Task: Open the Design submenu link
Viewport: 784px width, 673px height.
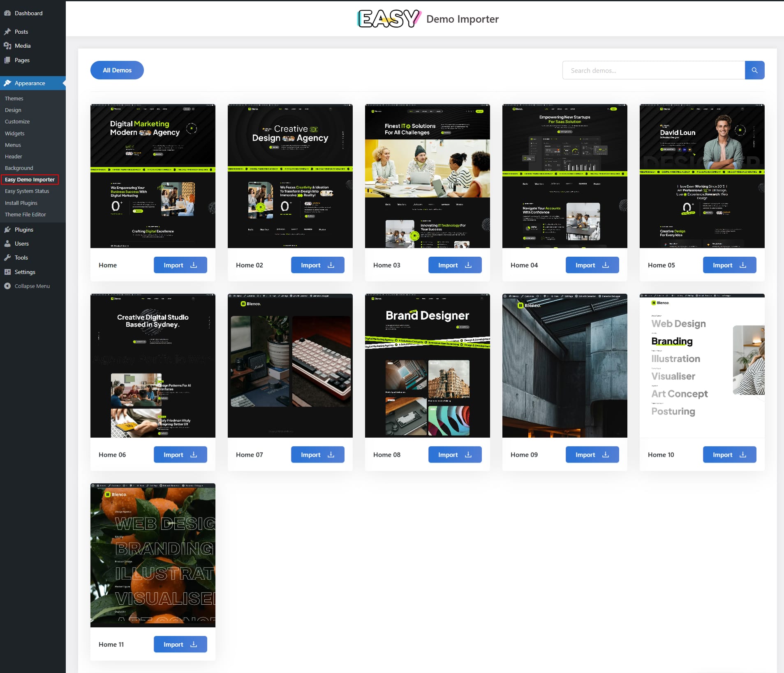Action: 13,110
